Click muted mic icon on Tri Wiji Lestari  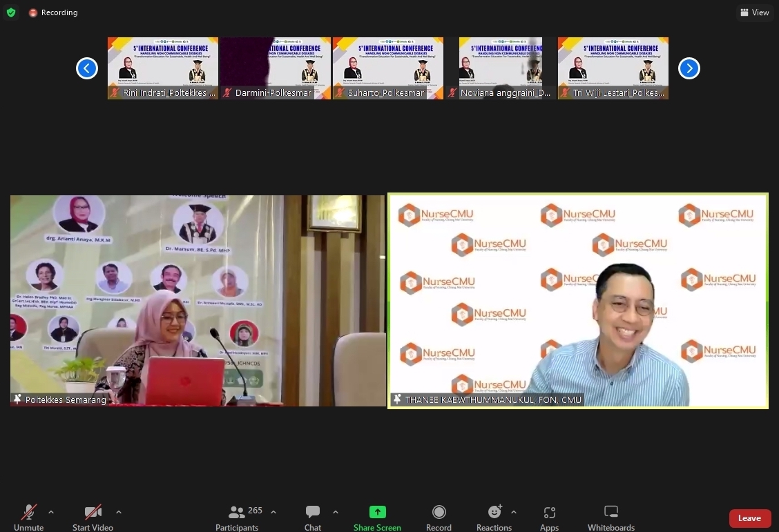pyautogui.click(x=565, y=92)
